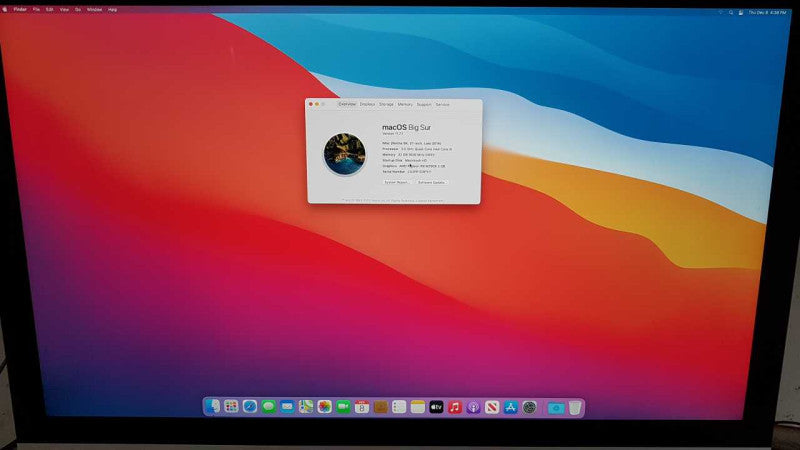Open Reminders app in the dock

pos(399,407)
